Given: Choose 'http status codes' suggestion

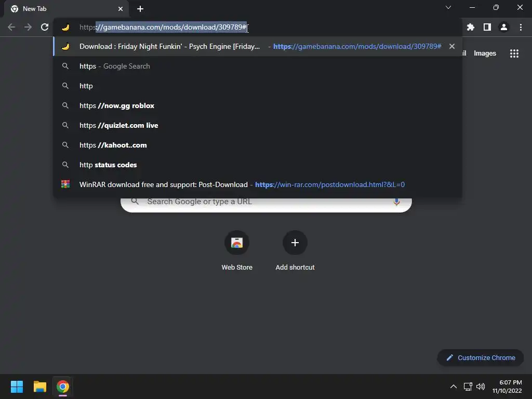Looking at the screenshot, I should coord(258,165).
